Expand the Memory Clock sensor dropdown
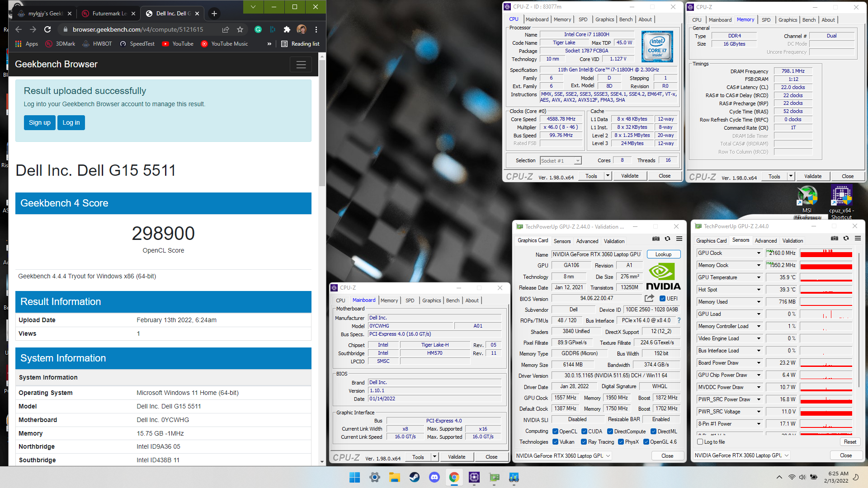The image size is (868, 488). 759,265
